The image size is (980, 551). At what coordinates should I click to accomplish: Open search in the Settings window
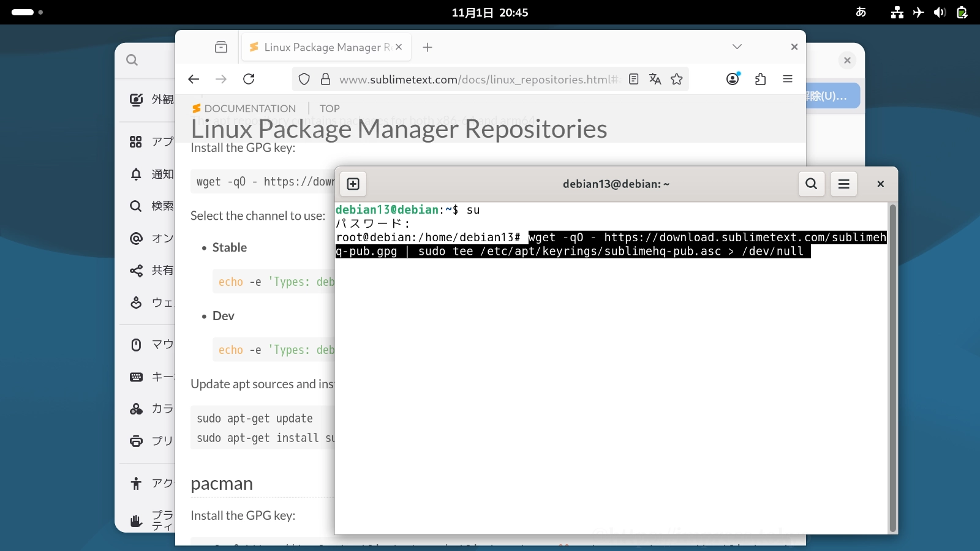pyautogui.click(x=132, y=60)
